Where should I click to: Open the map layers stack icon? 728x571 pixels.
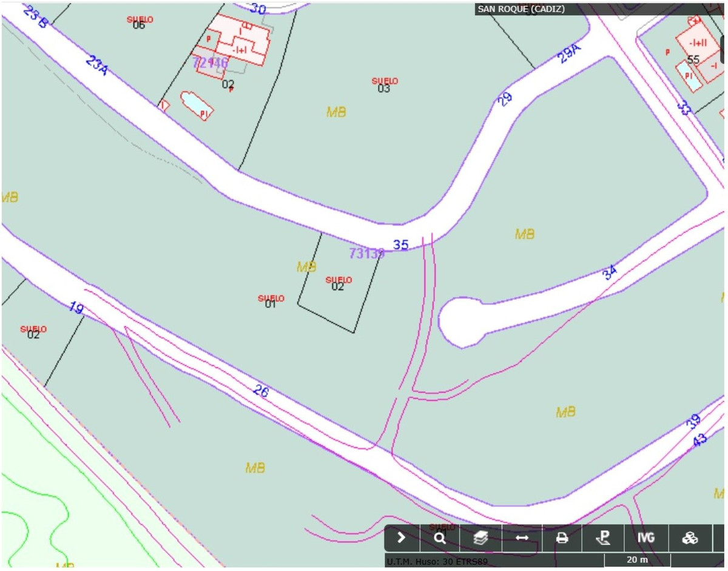point(481,538)
